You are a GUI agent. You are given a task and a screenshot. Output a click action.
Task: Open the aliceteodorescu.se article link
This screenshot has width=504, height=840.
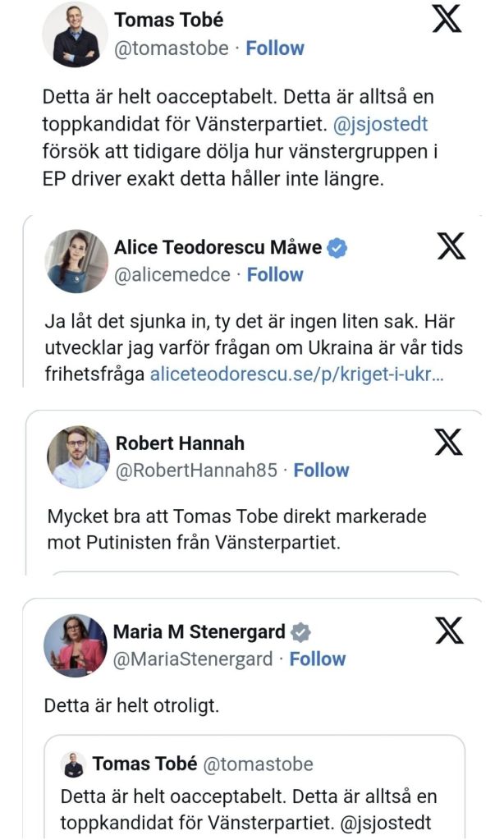[x=299, y=375]
